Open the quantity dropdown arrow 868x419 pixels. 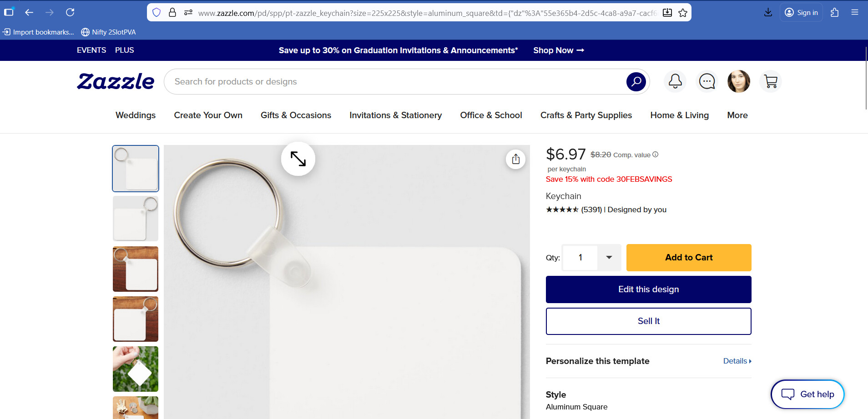pos(609,258)
